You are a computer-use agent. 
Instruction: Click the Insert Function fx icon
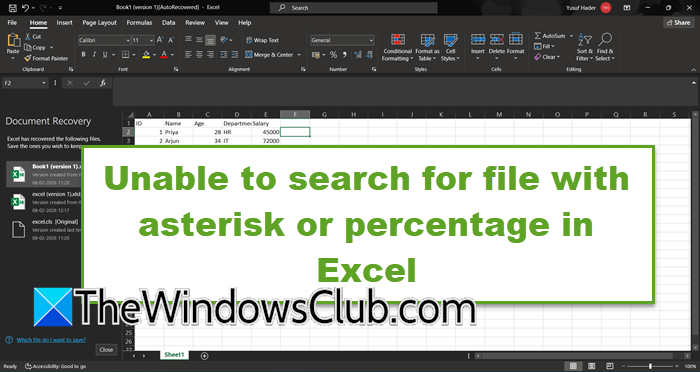(103, 83)
